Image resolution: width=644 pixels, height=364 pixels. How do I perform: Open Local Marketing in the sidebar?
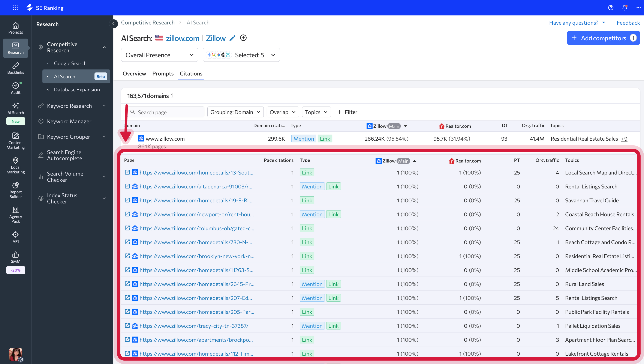click(x=15, y=165)
